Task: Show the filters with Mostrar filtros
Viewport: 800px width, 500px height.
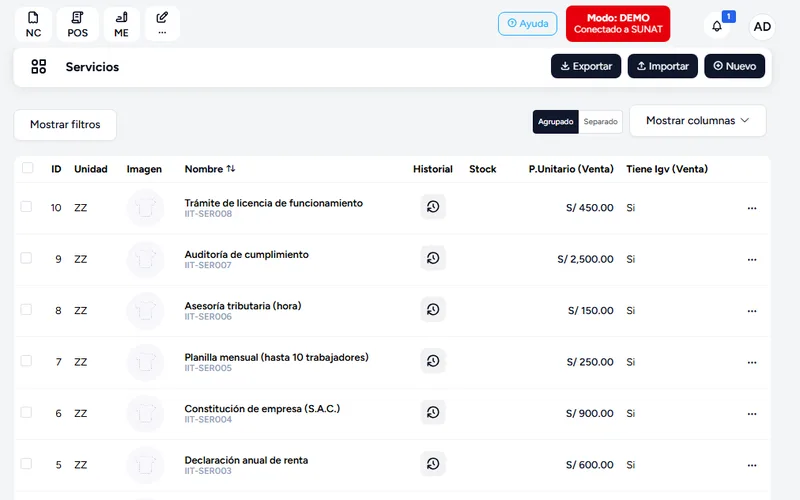Action: (x=65, y=124)
